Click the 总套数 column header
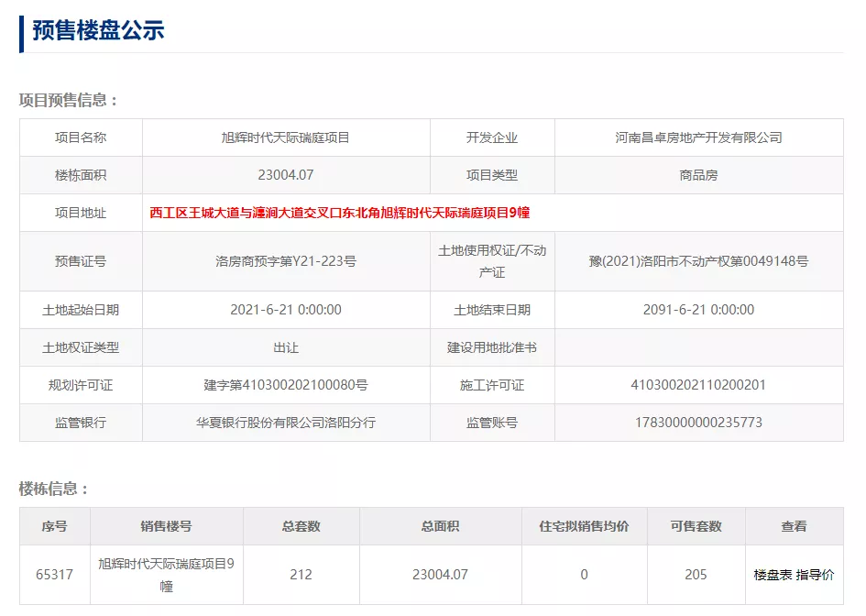Screen dimensions: 866x616 pyautogui.click(x=301, y=526)
